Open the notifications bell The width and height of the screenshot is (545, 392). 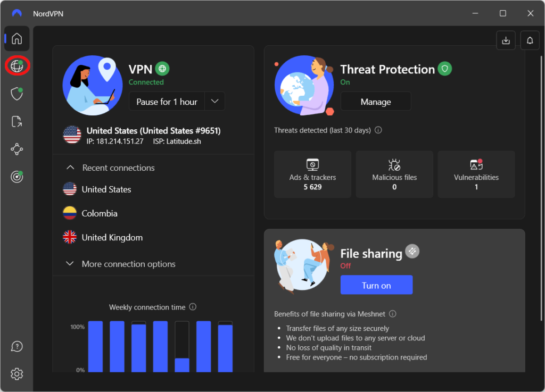(x=530, y=40)
